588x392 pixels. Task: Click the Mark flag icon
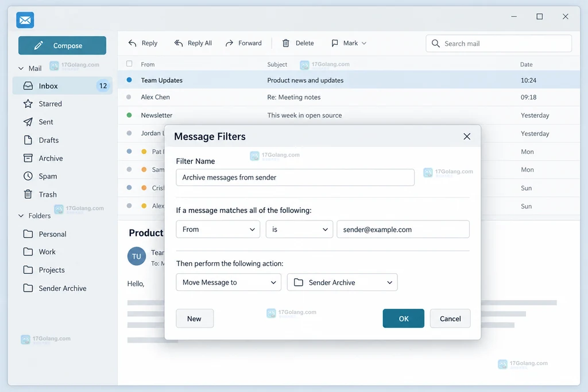[x=335, y=43]
